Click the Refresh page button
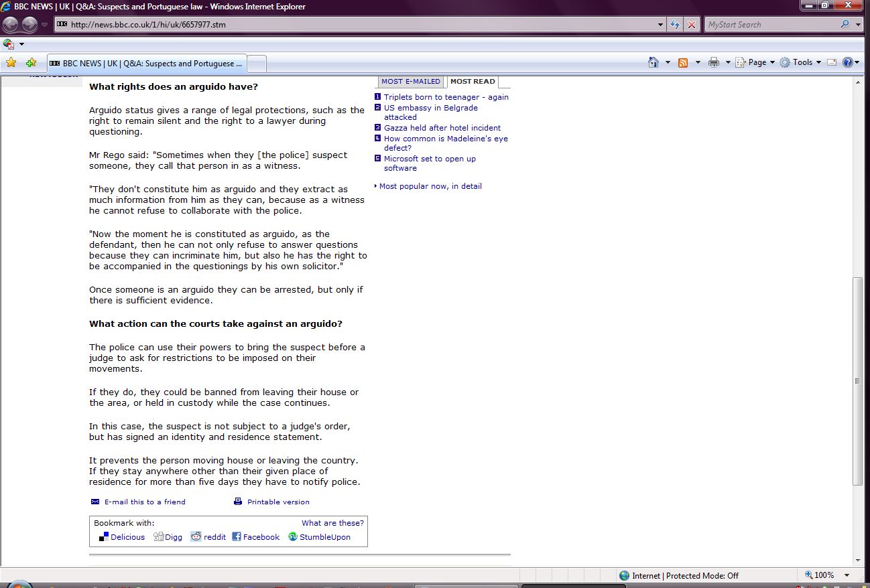The image size is (870, 588). click(676, 25)
